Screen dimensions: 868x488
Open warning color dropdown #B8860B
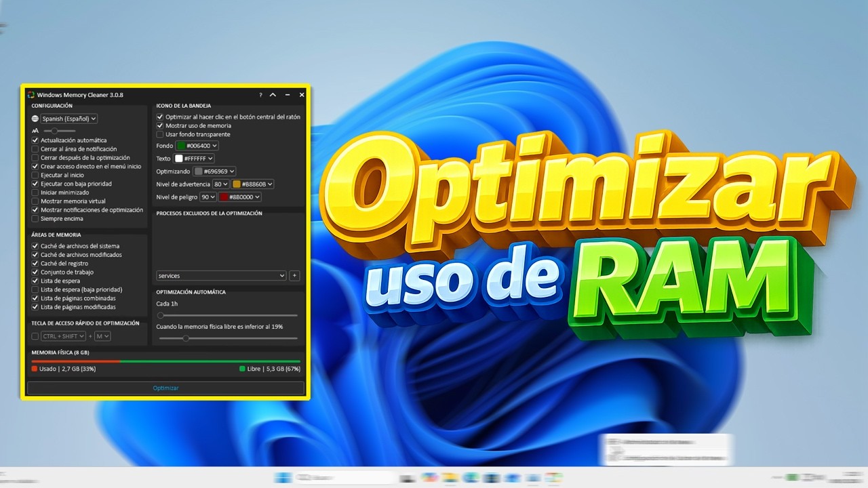pyautogui.click(x=252, y=184)
